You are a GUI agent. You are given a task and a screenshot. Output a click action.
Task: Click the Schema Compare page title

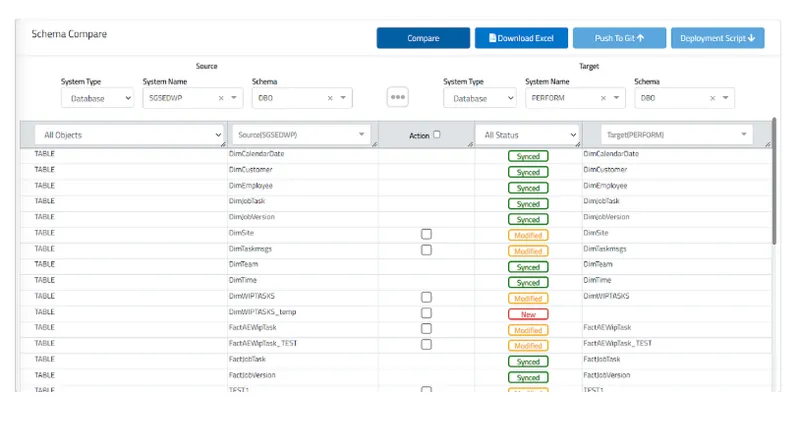point(69,34)
